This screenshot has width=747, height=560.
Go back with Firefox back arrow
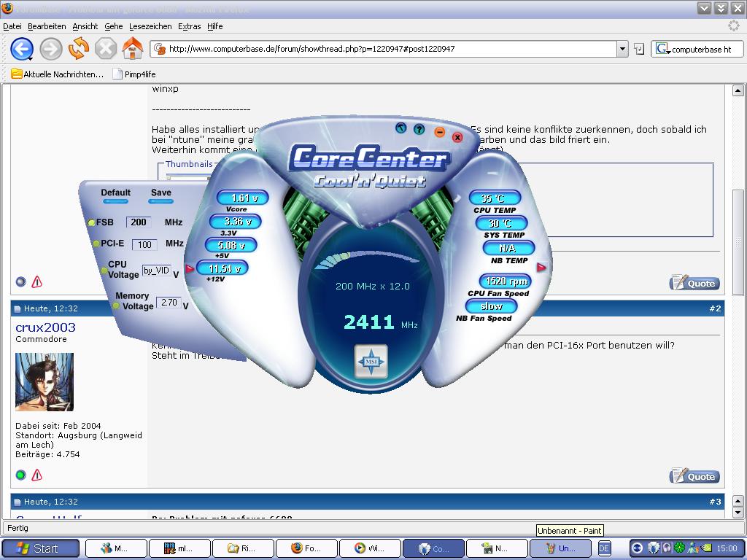tap(22, 49)
